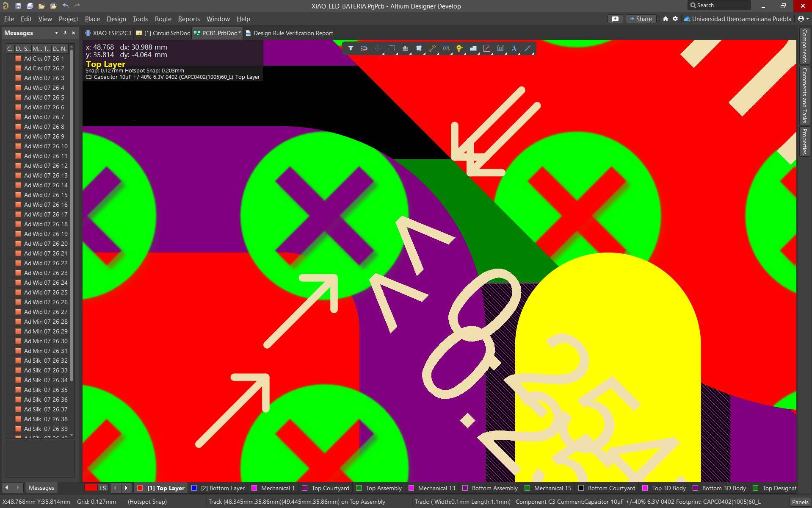Click the Save All icon

[x=30, y=6]
